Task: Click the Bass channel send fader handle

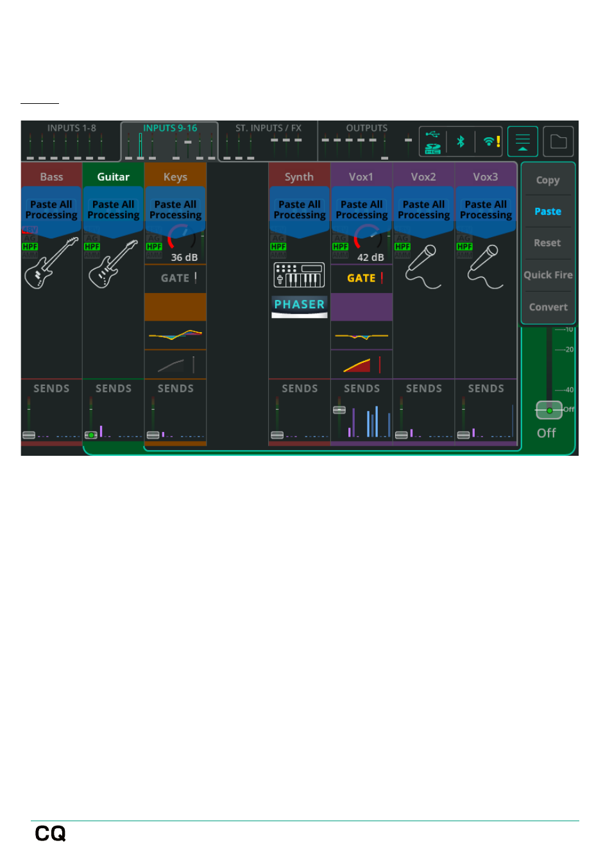Action: [29, 435]
